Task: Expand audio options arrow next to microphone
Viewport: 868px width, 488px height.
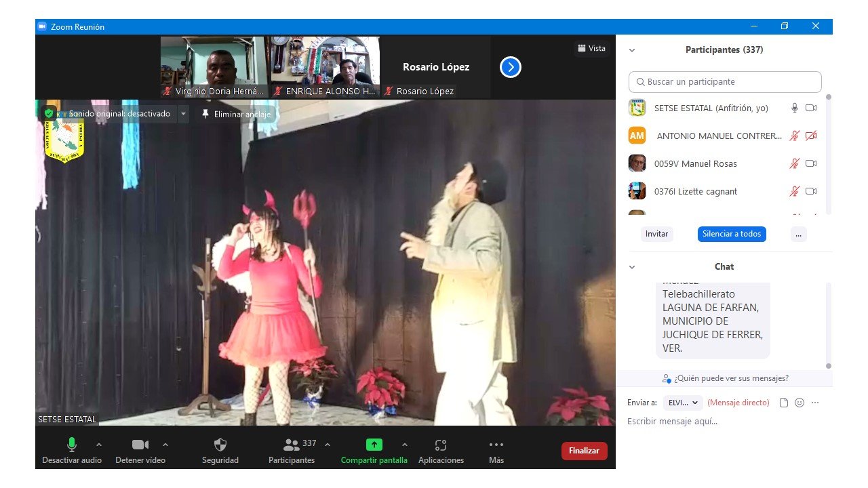Action: 99,445
